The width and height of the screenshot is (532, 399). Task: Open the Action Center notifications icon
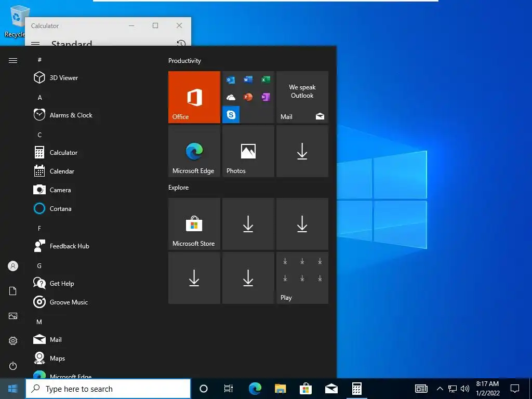pos(515,389)
